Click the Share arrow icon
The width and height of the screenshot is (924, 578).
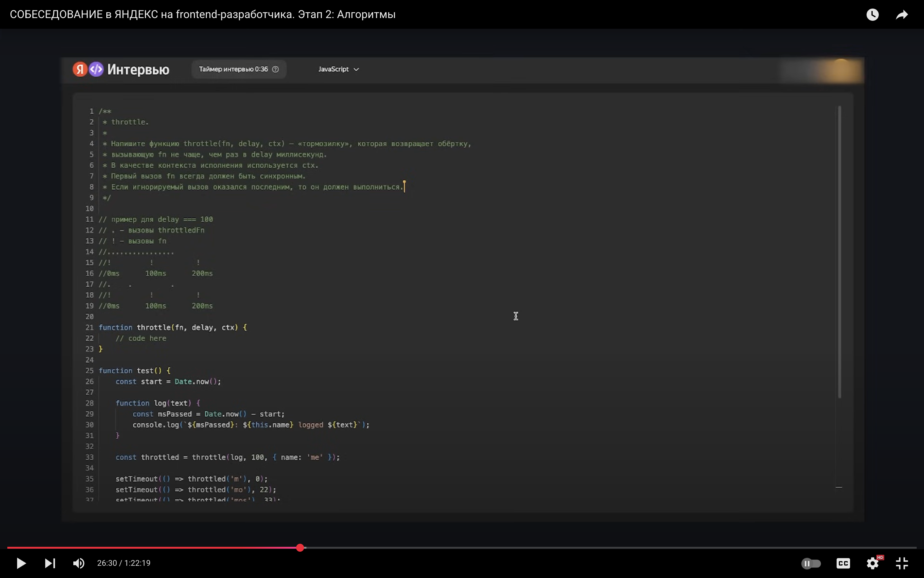[902, 15]
